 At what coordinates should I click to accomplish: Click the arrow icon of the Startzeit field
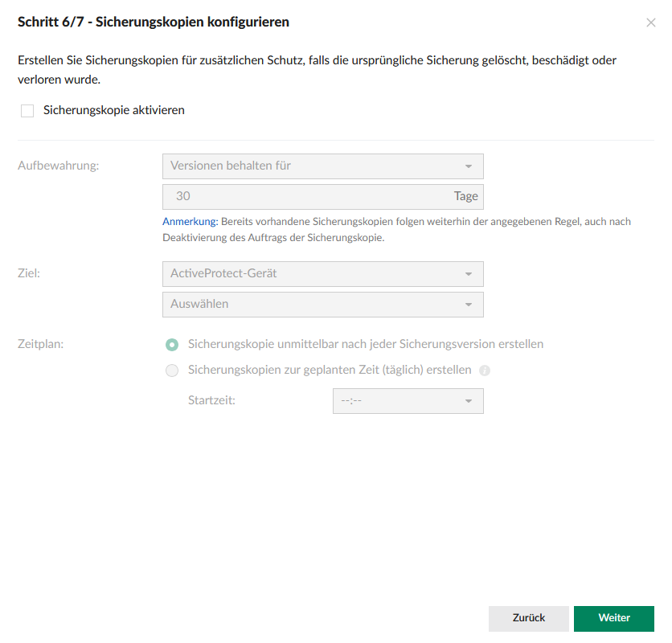469,401
